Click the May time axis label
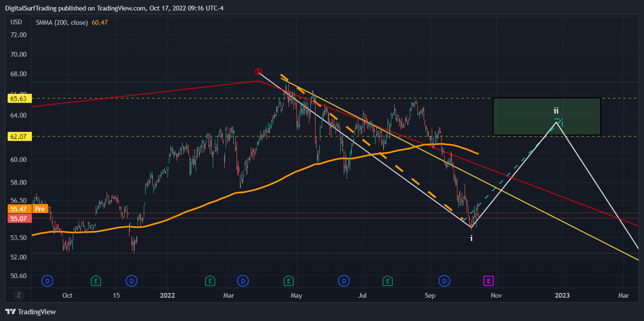Screen dimensions: 644x321 tap(297, 295)
